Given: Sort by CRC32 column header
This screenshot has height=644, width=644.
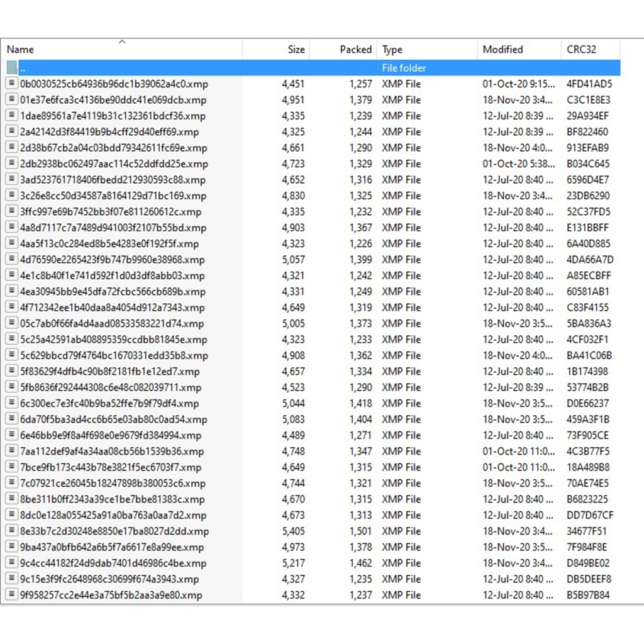Looking at the screenshot, I should pyautogui.click(x=581, y=50).
